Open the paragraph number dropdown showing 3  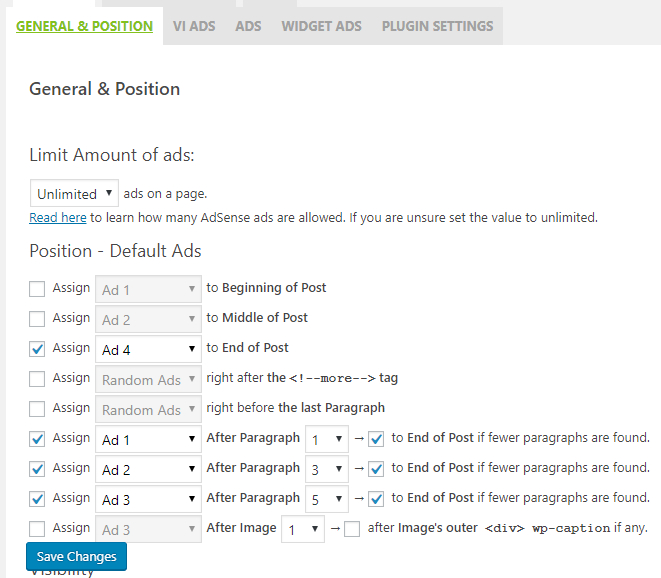pyautogui.click(x=327, y=469)
